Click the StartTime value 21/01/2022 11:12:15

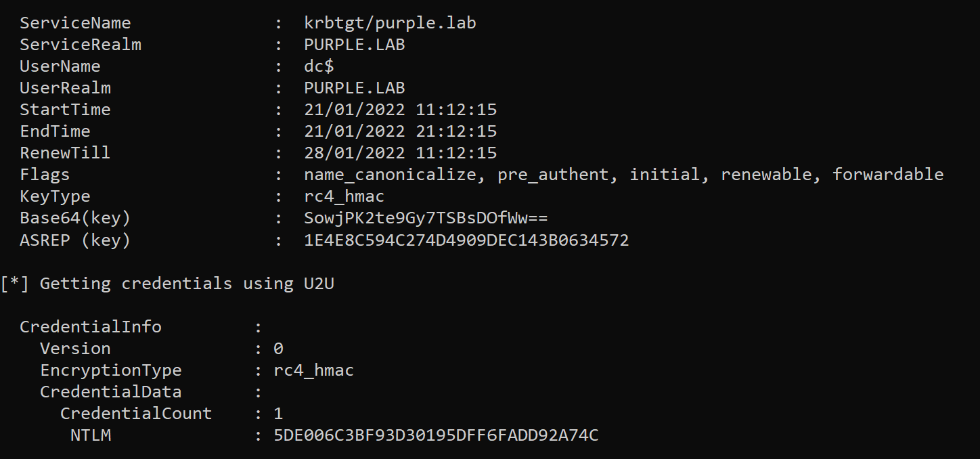tap(400, 110)
